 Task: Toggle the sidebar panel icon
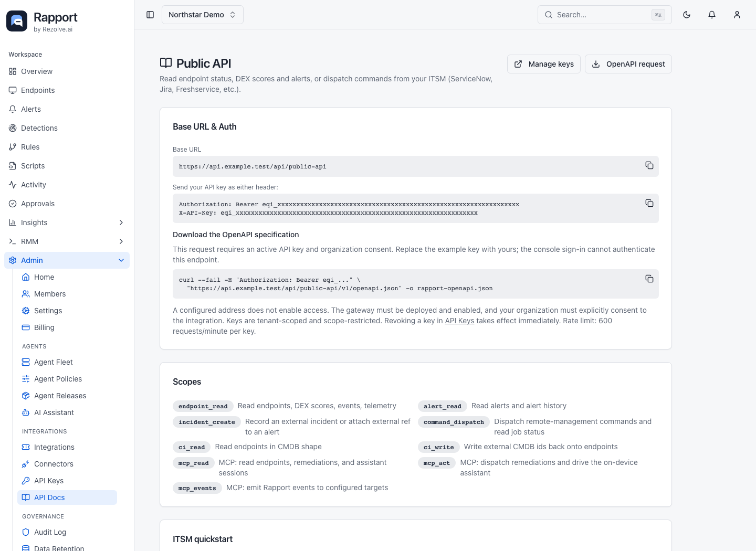tap(150, 15)
